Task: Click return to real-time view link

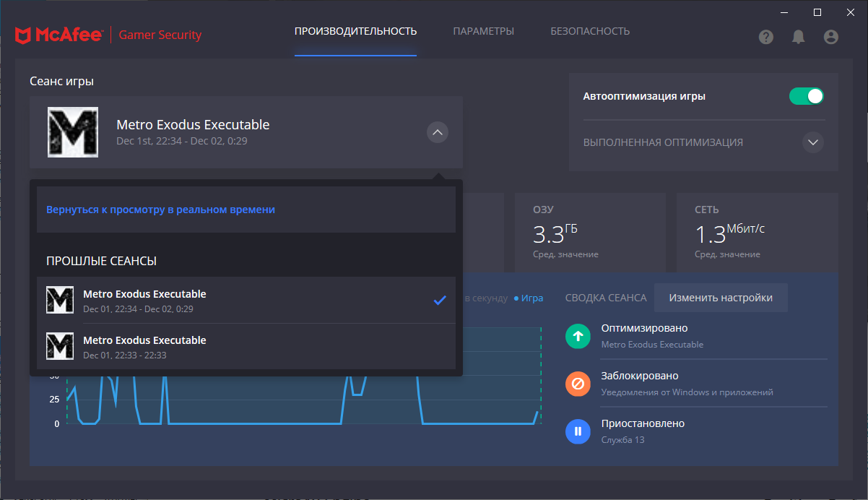Action: pos(160,210)
